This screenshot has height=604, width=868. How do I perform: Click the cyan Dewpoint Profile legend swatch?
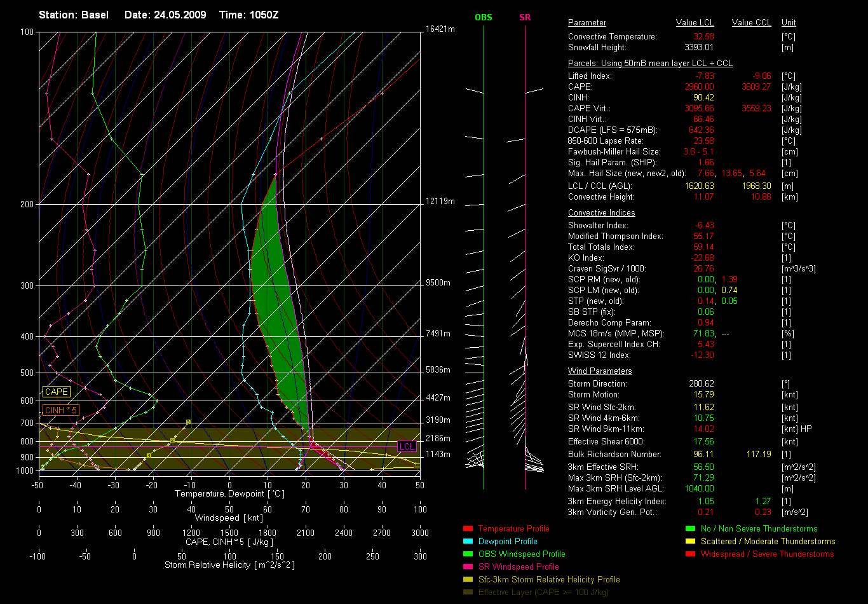click(x=468, y=541)
